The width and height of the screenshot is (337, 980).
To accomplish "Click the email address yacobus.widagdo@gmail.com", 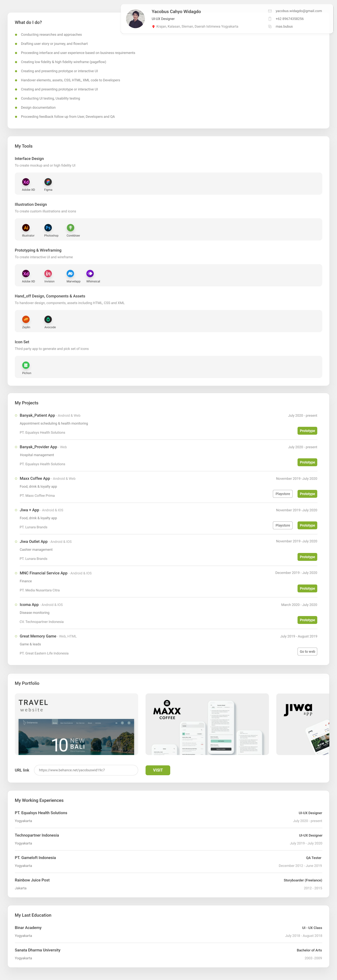I will [299, 11].
